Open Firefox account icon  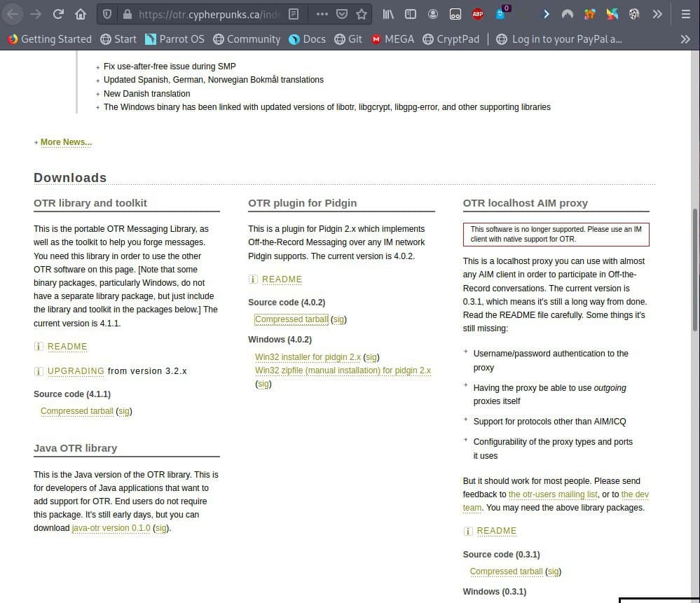coord(433,14)
